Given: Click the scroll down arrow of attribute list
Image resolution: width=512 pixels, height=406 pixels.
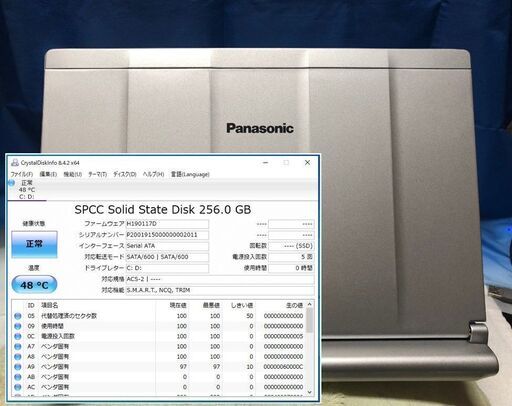Looking at the screenshot, I should click(x=310, y=392).
